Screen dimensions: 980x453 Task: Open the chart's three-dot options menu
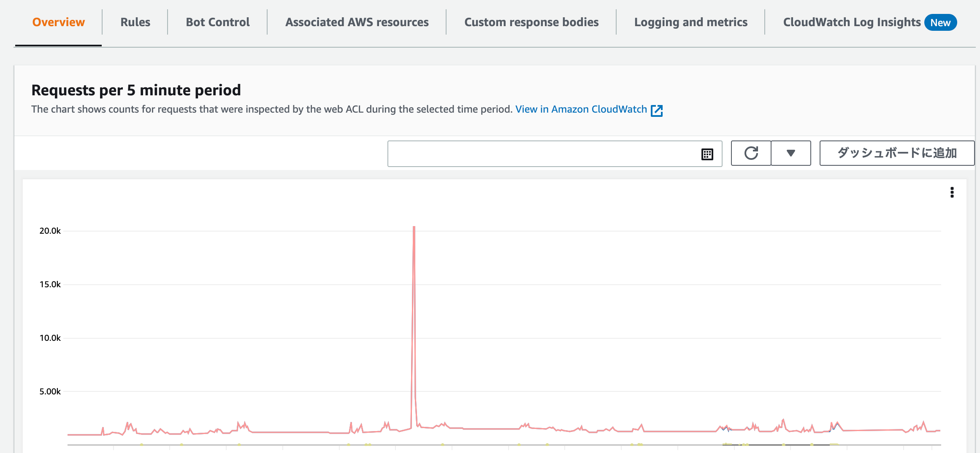952,192
